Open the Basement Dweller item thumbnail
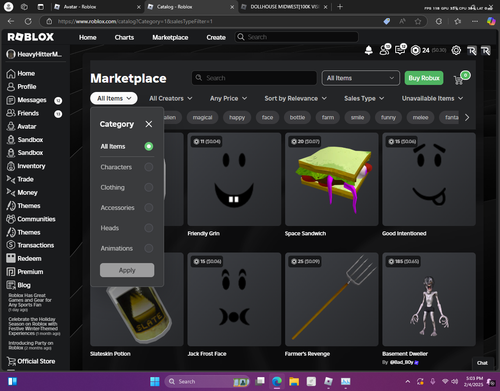The image size is (500, 391). coord(429,299)
